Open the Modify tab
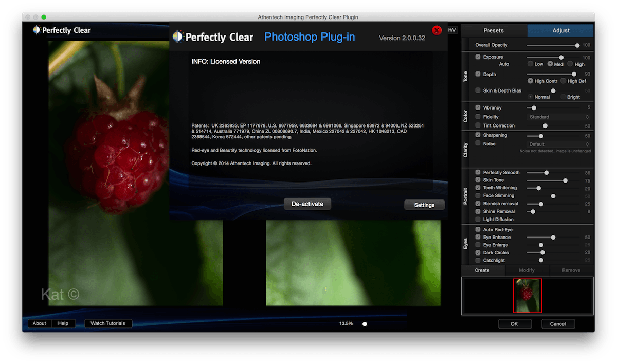 (527, 270)
